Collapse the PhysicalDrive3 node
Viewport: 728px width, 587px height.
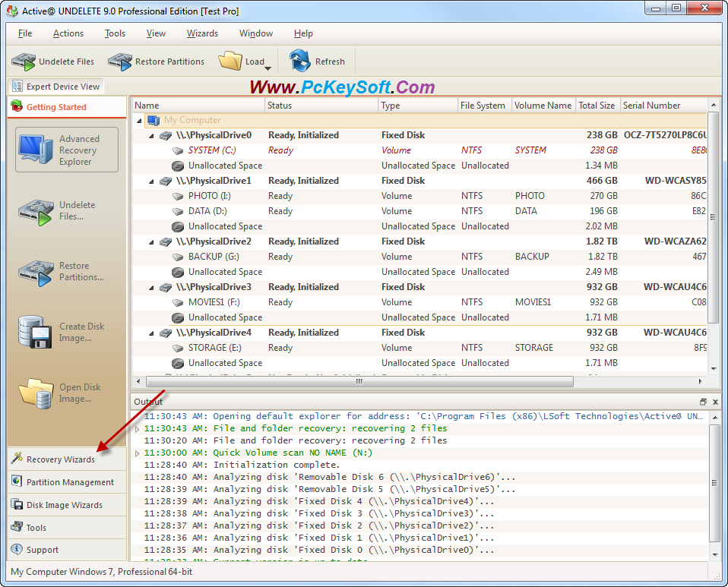[x=151, y=288]
